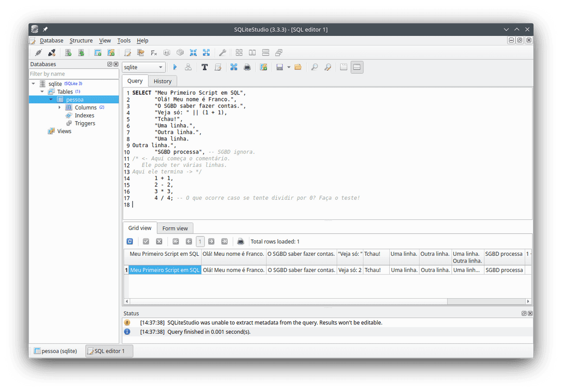Toggle tabbed results view layout
Image resolution: width=562 pixels, height=392 pixels.
tap(344, 67)
